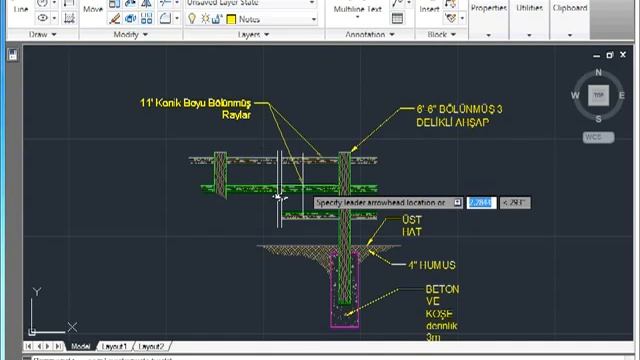The width and height of the screenshot is (640, 360).
Task: Open the ellipse tool flyout arrow
Action: point(54,18)
